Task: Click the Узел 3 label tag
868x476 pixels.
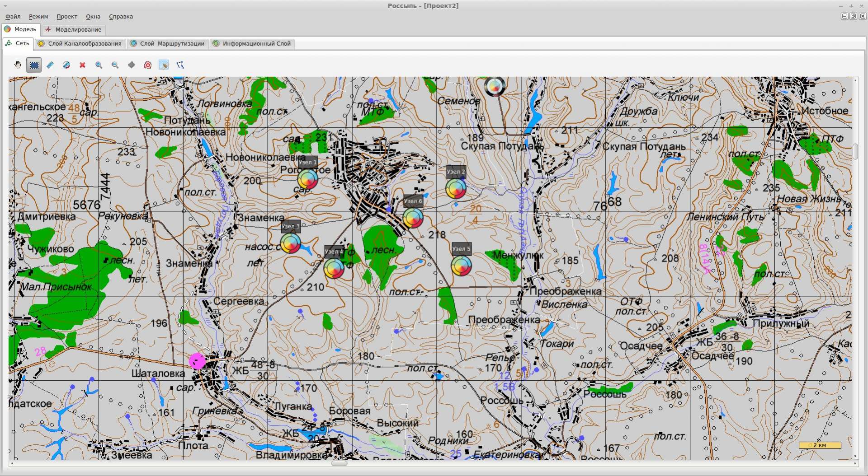Action: [291, 226]
